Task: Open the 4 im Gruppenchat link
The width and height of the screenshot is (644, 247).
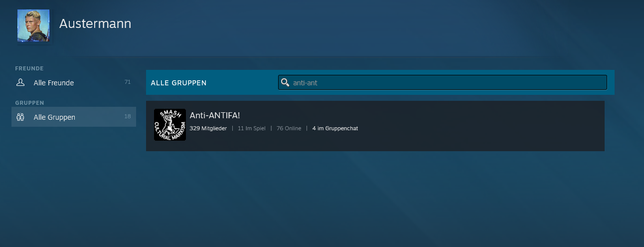Action: 335,128
